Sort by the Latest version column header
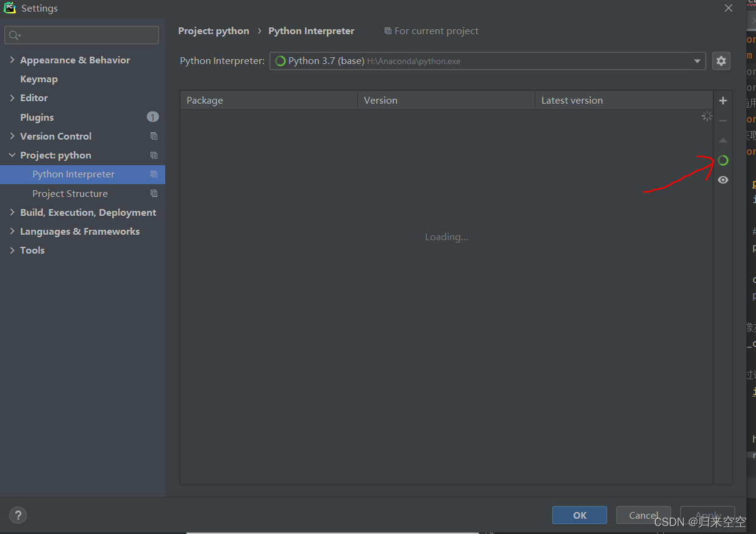 pos(624,100)
